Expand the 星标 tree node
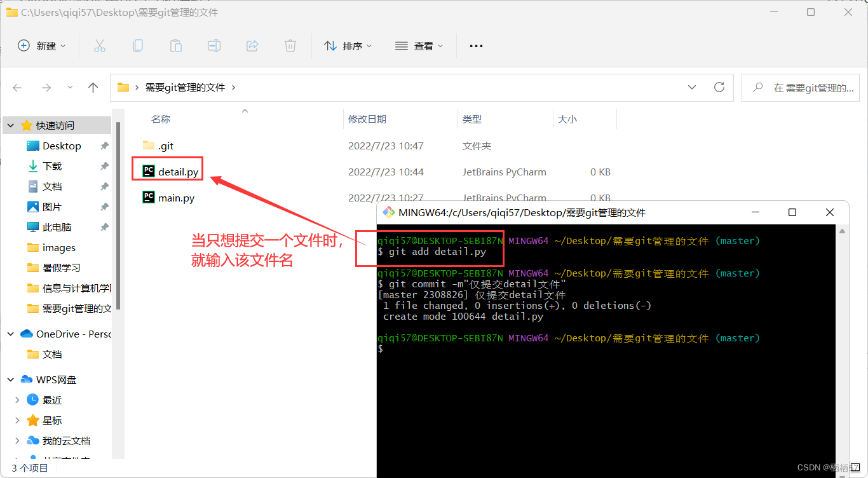 tap(17, 420)
